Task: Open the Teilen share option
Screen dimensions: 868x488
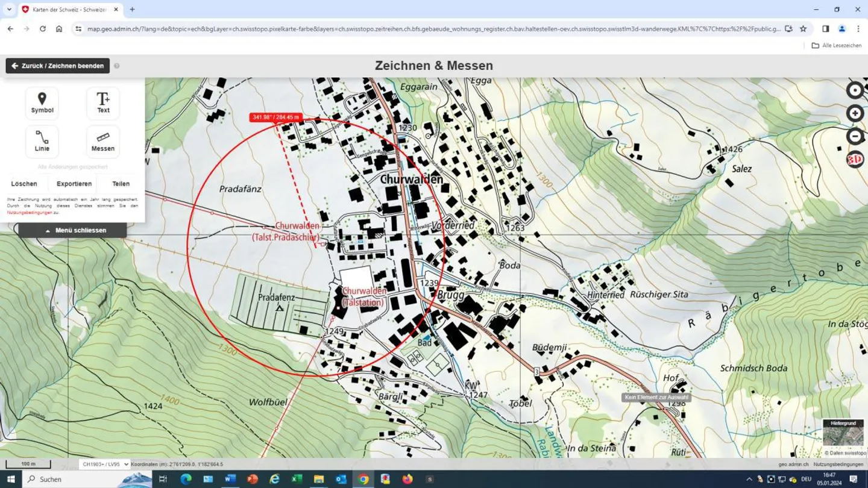Action: coord(121,184)
